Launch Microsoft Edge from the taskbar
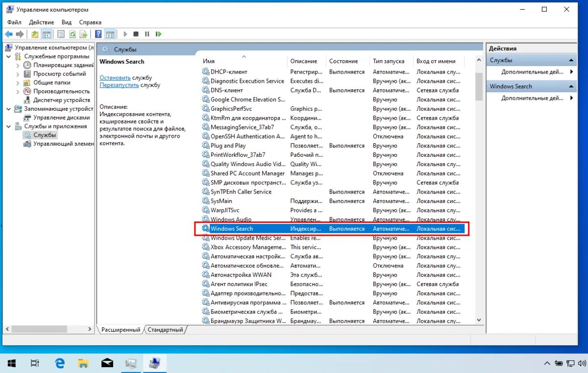588x373 pixels. point(60,363)
